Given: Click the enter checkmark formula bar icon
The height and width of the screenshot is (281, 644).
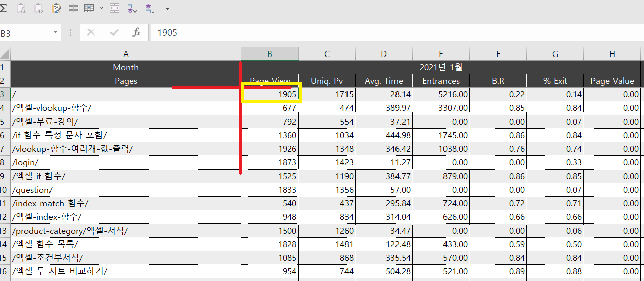Looking at the screenshot, I should click(114, 33).
